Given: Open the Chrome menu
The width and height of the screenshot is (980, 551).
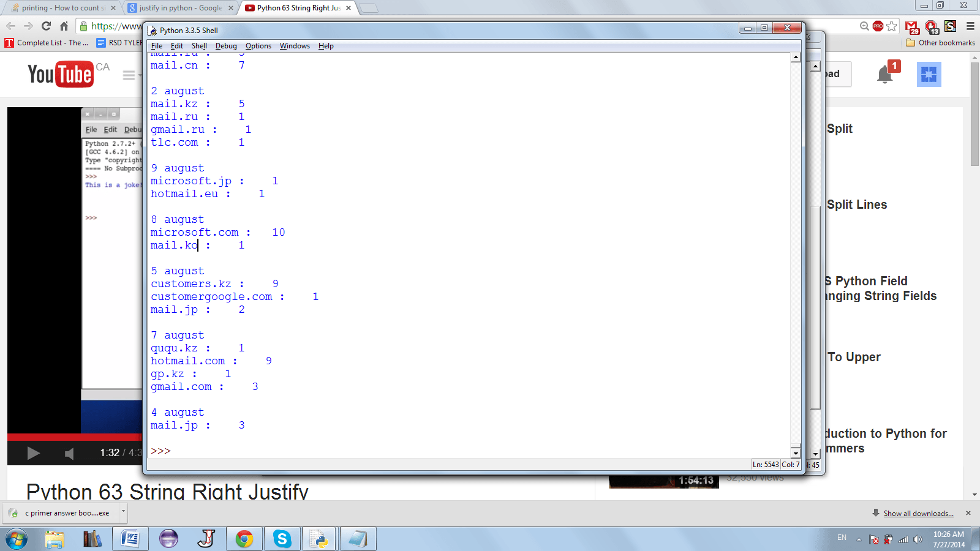Looking at the screenshot, I should click(970, 26).
